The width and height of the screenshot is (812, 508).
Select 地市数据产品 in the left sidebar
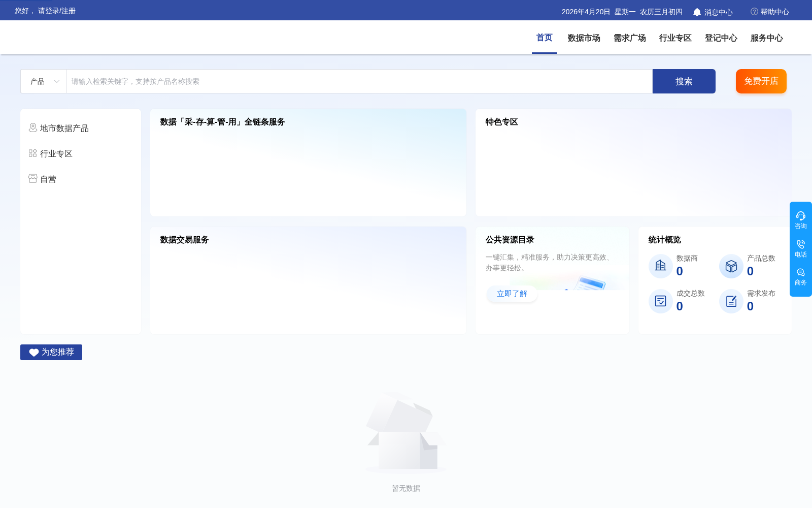tap(64, 128)
